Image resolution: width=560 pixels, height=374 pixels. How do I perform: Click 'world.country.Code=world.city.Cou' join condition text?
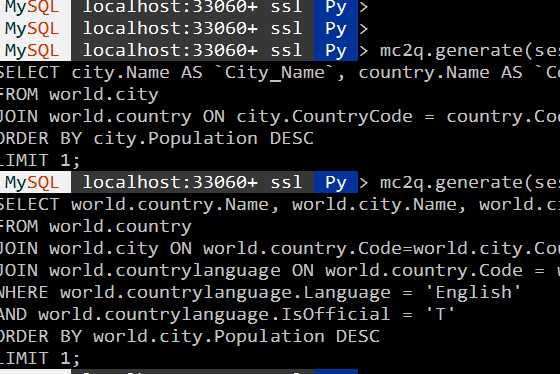tap(381, 249)
